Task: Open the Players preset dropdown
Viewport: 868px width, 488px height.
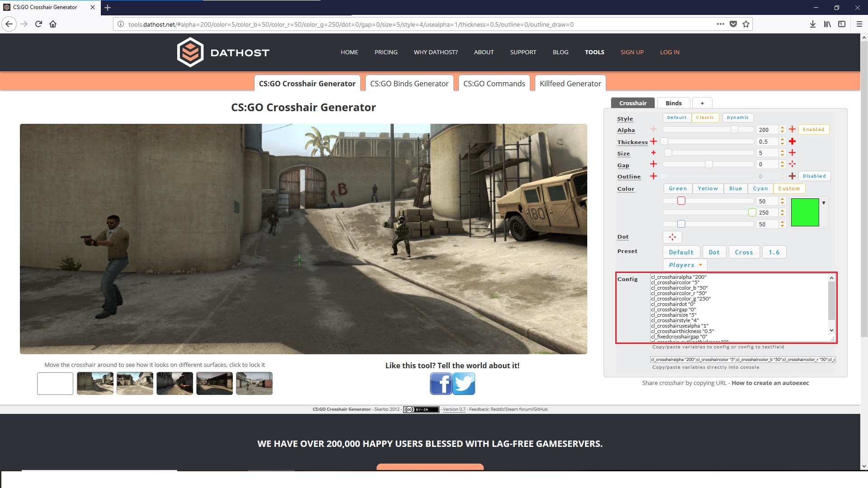Action: click(x=685, y=265)
